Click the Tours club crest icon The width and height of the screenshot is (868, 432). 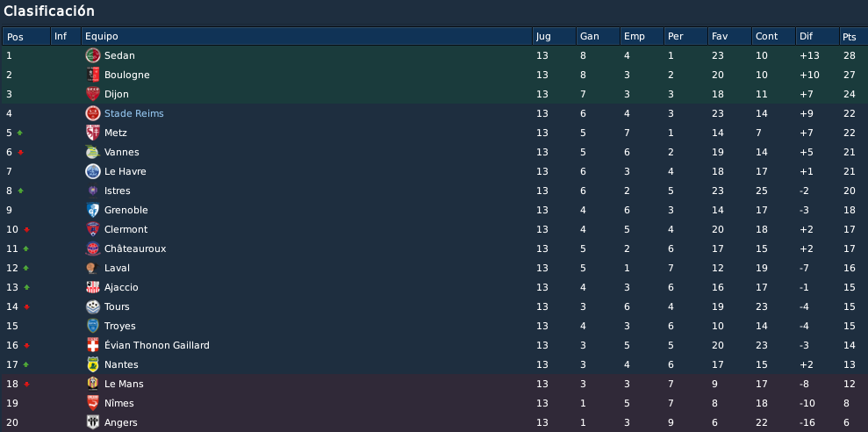coord(92,306)
